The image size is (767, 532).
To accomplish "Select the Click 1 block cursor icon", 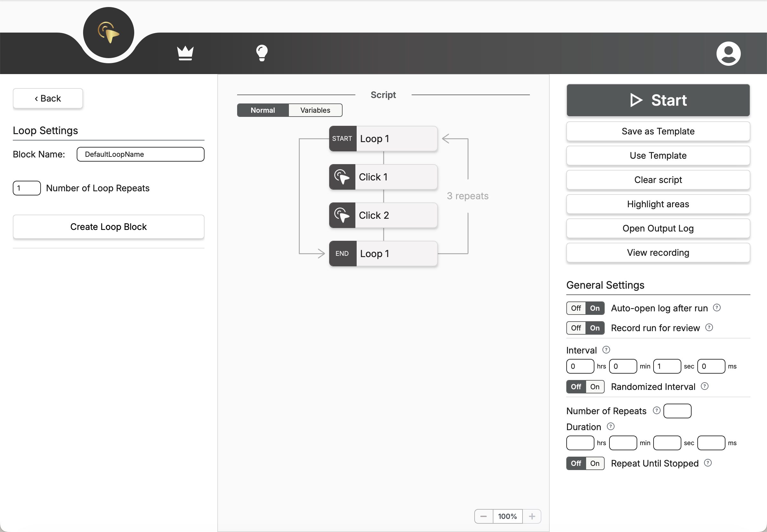I will 342,177.
